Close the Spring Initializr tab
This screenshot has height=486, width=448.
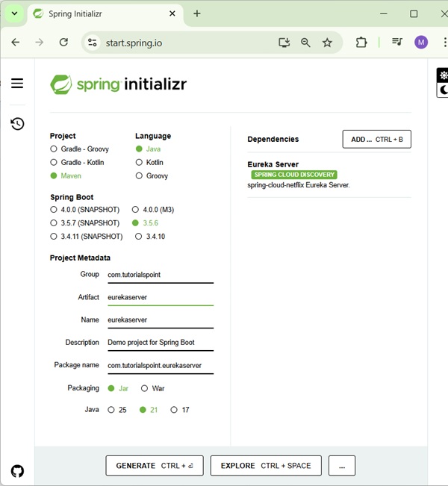pos(172,13)
